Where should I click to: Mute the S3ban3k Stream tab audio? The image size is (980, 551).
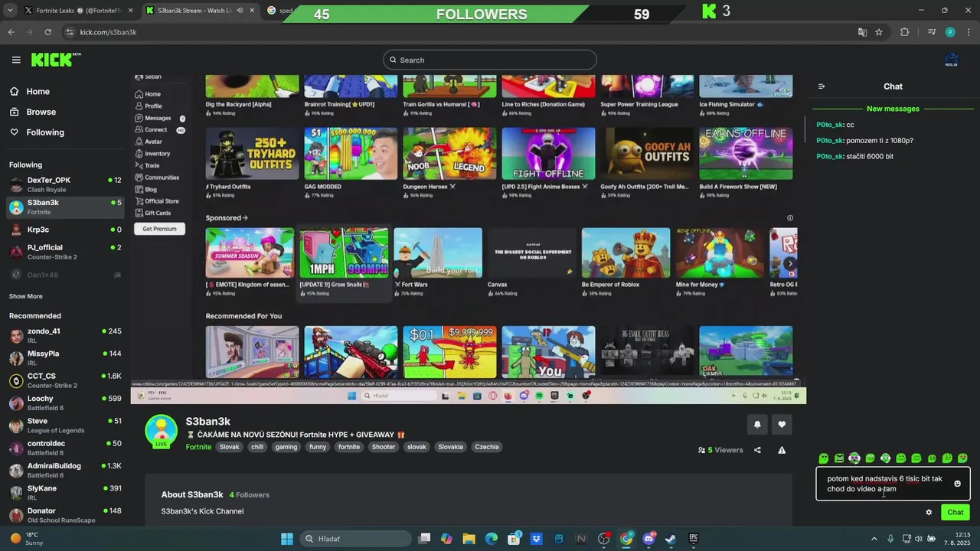pyautogui.click(x=240, y=11)
